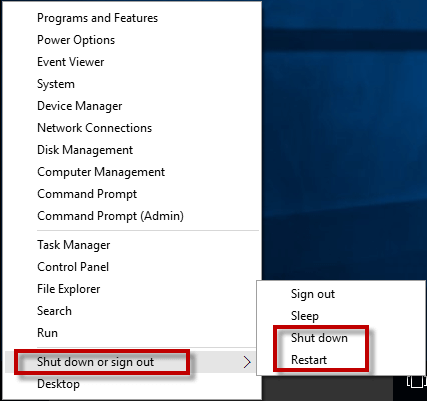
Task: Launch File Explorer
Action: (x=68, y=289)
